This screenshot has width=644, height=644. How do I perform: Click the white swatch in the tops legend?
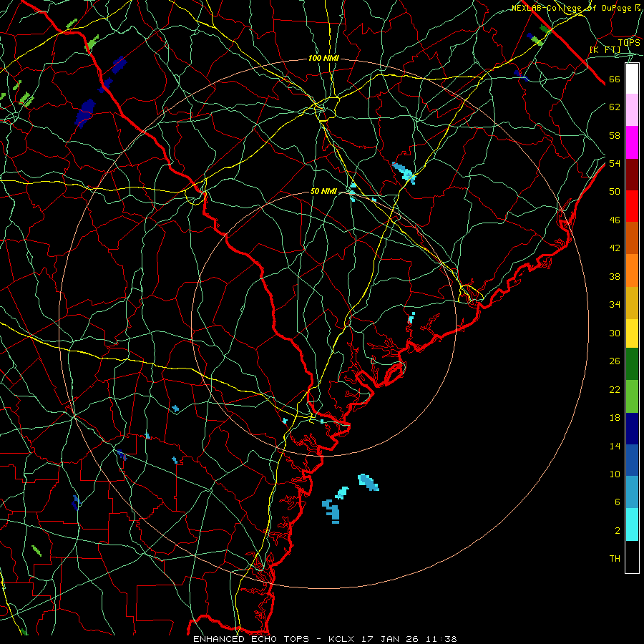tap(632, 79)
